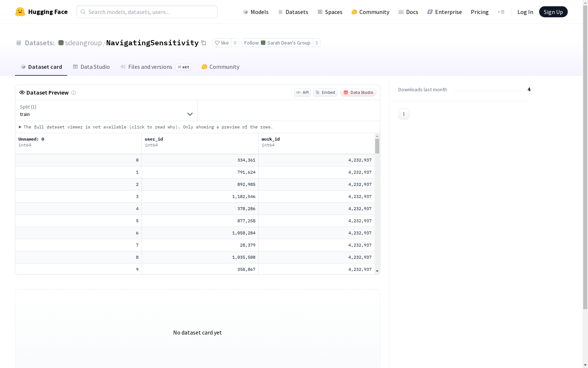Screen dimensions: 588x368
Task: Select the Dataset card tab
Action: [41, 67]
